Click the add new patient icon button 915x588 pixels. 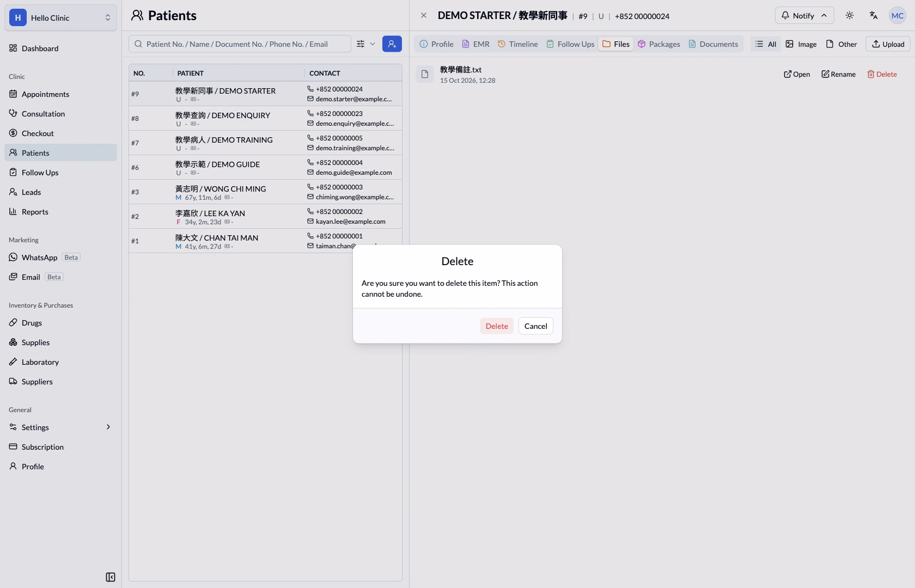click(x=392, y=44)
